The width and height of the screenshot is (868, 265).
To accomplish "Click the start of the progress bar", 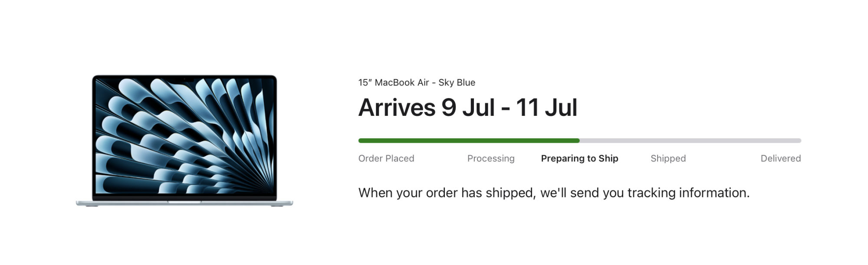I will 360,140.
